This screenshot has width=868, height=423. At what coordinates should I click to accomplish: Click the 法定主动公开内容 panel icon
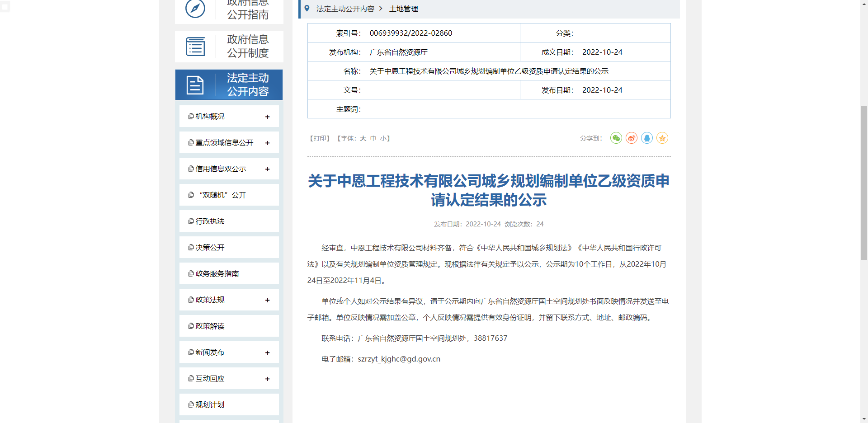click(x=195, y=85)
